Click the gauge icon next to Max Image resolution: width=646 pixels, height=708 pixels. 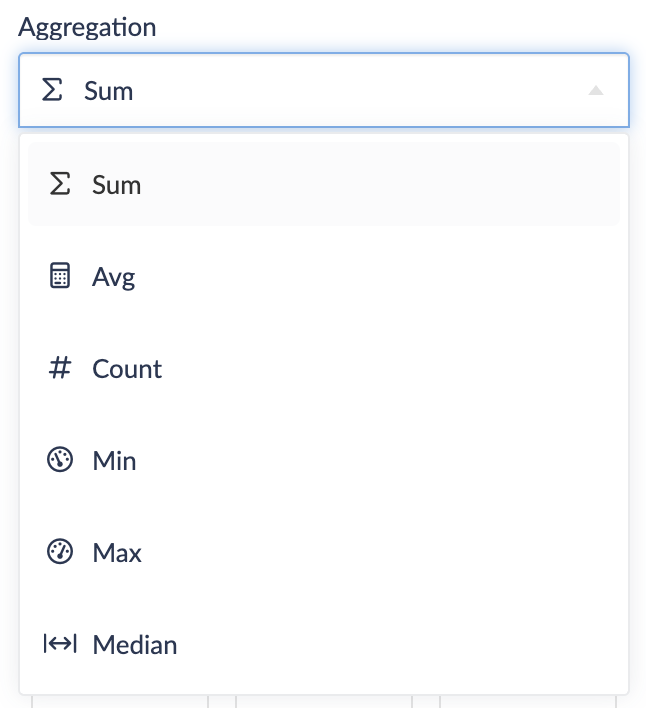pyautogui.click(x=60, y=552)
